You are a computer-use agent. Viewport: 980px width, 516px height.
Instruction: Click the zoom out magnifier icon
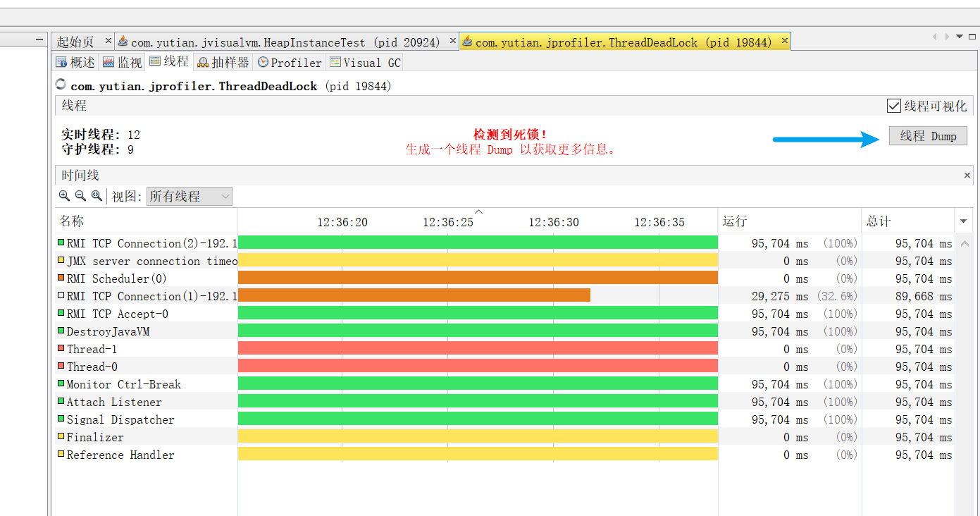tap(80, 196)
